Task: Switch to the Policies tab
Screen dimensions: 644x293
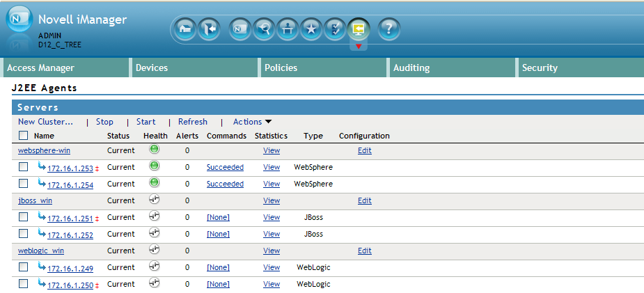Action: [324, 68]
